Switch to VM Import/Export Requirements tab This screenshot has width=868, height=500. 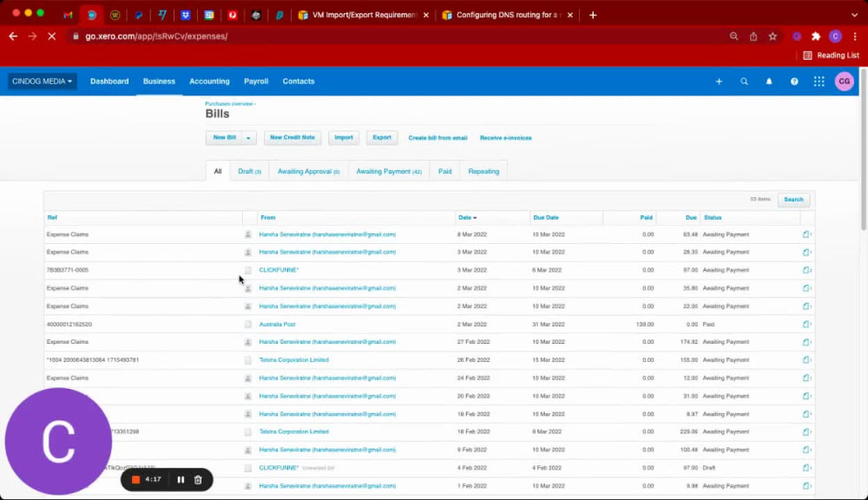pos(364,15)
